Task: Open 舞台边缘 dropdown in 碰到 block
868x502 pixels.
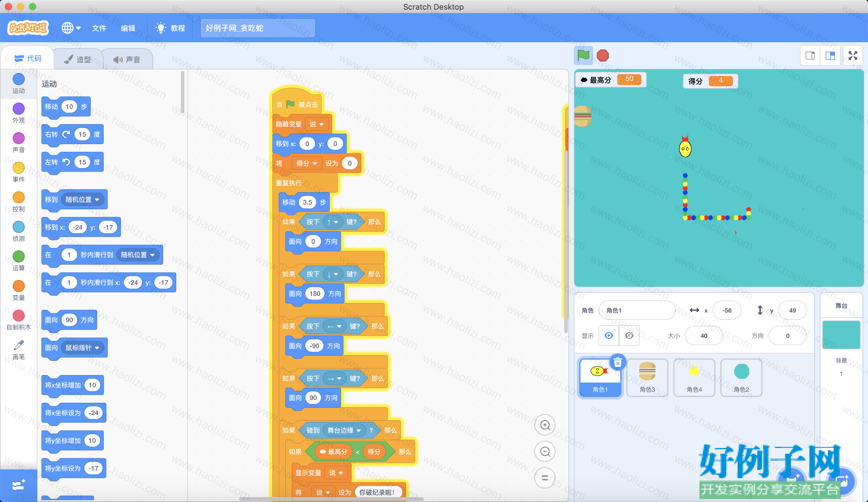Action: coord(344,430)
